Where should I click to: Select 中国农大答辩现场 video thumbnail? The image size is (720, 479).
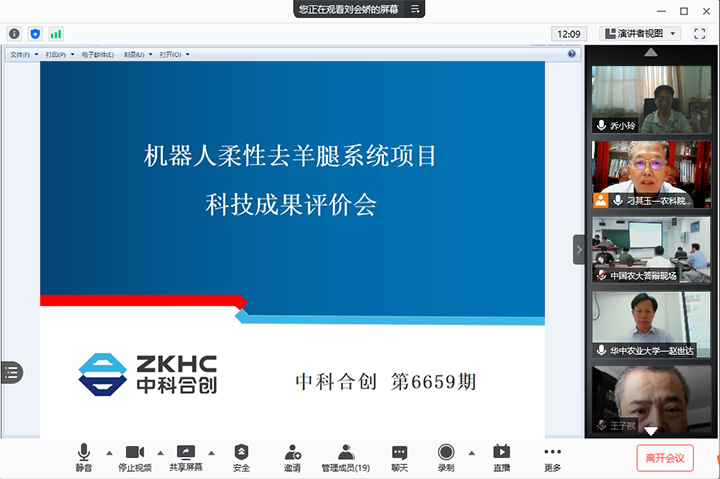(x=651, y=249)
